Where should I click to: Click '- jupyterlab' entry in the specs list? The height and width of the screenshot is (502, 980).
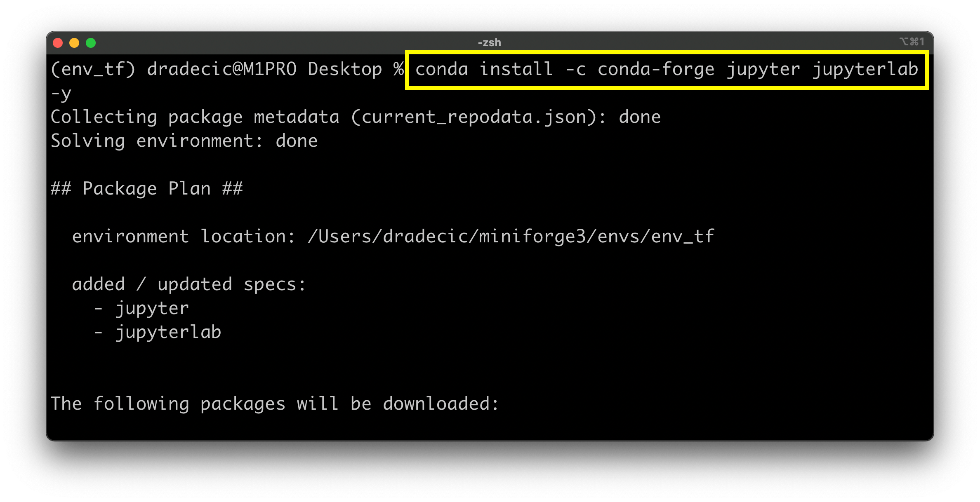point(158,332)
